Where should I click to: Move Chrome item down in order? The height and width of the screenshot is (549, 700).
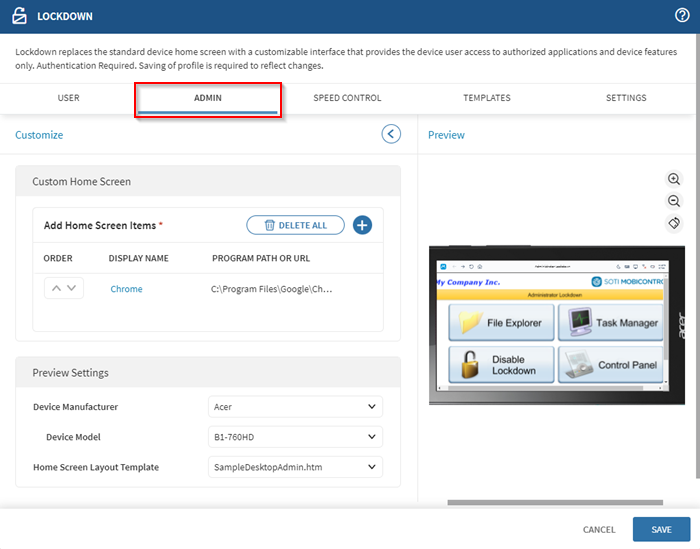pyautogui.click(x=72, y=289)
